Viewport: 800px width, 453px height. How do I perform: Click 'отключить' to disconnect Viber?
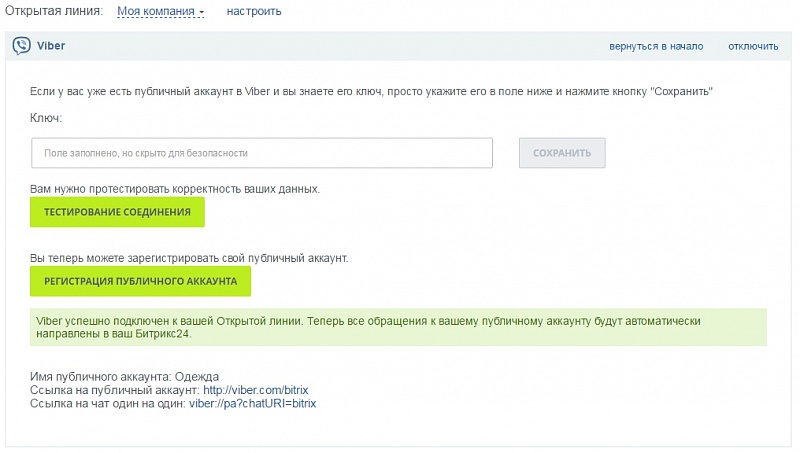pyautogui.click(x=753, y=46)
